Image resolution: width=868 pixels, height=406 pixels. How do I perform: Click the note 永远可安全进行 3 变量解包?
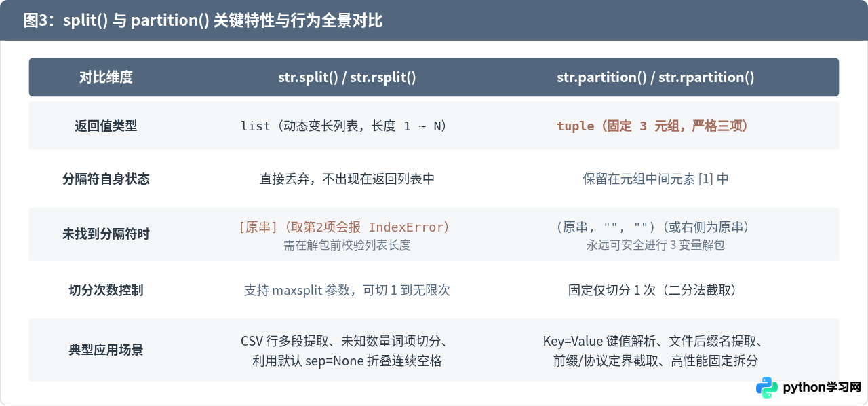click(655, 245)
